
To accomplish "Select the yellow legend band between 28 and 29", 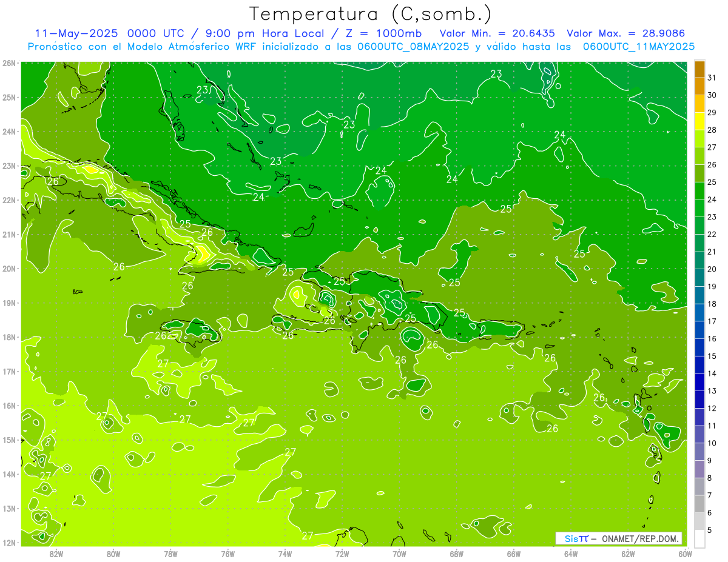I will (699, 121).
